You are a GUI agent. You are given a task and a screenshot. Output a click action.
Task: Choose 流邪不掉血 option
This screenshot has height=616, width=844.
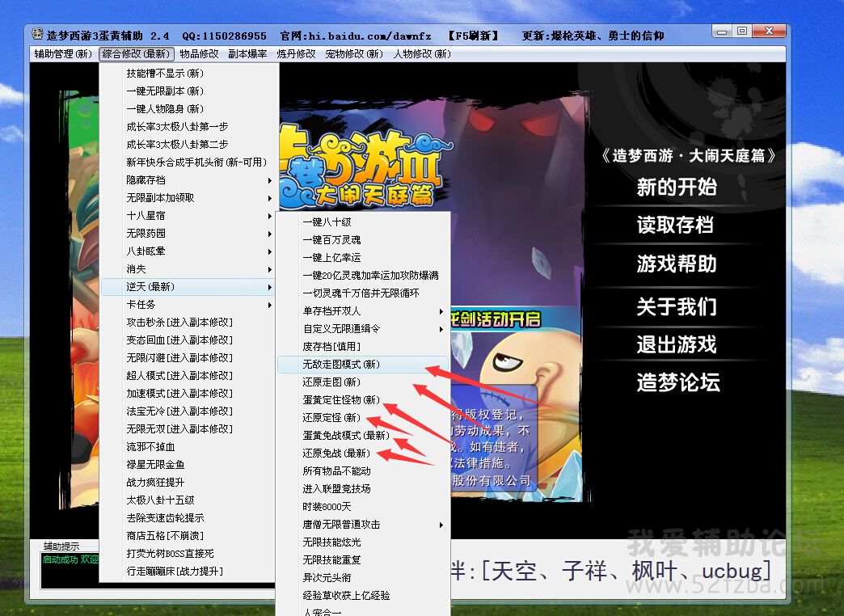[x=188, y=446]
